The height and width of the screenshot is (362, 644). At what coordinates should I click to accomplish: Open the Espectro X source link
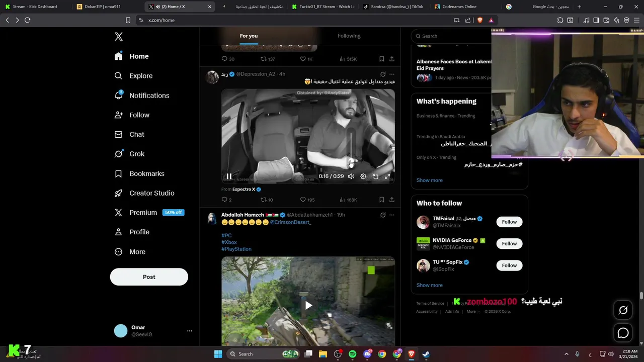pyautogui.click(x=244, y=190)
